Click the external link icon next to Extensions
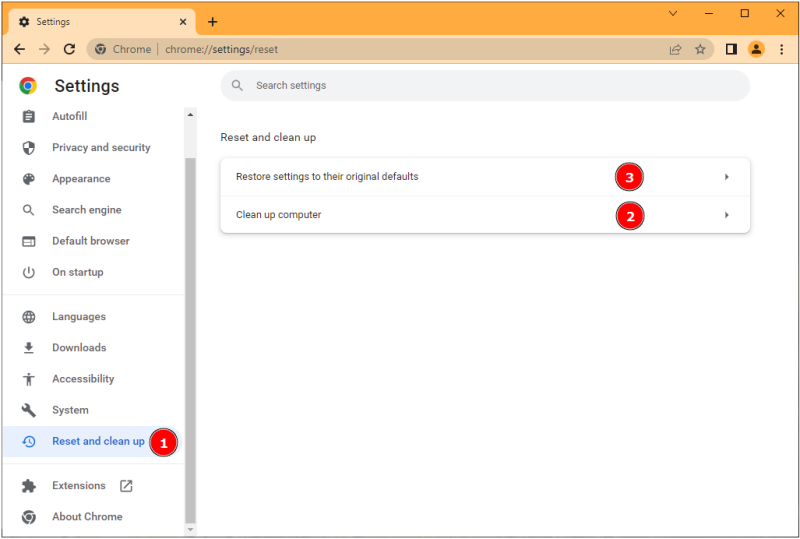Screen dimensions: 800x539 click(126, 485)
